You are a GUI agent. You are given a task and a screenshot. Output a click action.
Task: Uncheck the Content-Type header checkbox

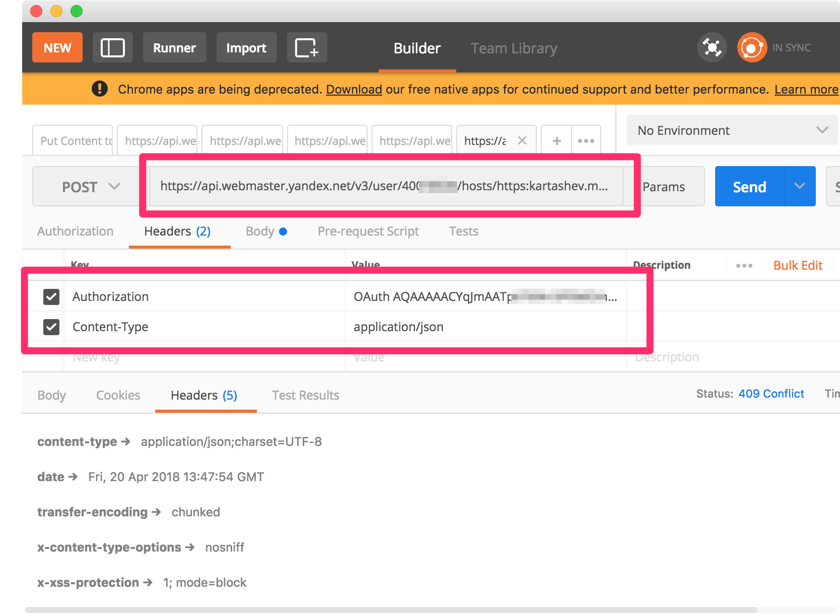tap(51, 327)
